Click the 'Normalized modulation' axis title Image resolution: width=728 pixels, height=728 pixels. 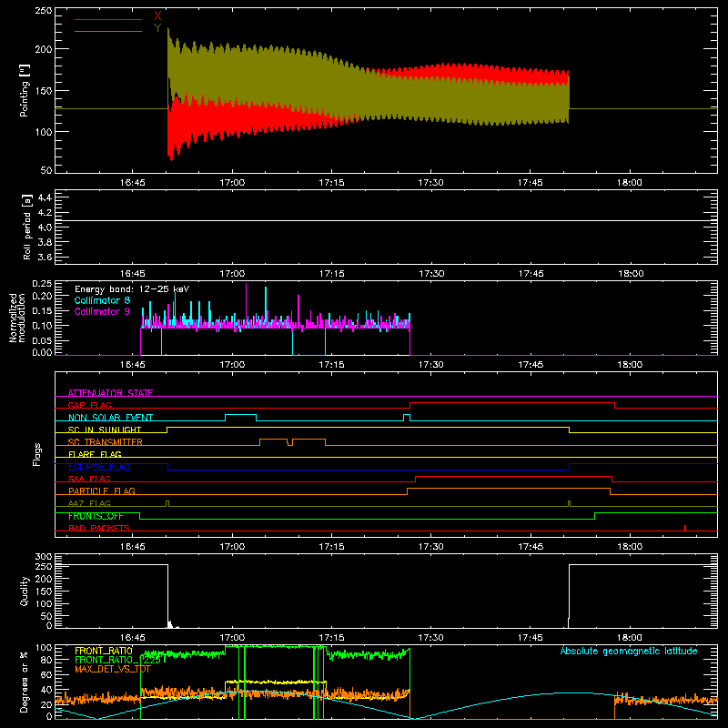[16, 318]
